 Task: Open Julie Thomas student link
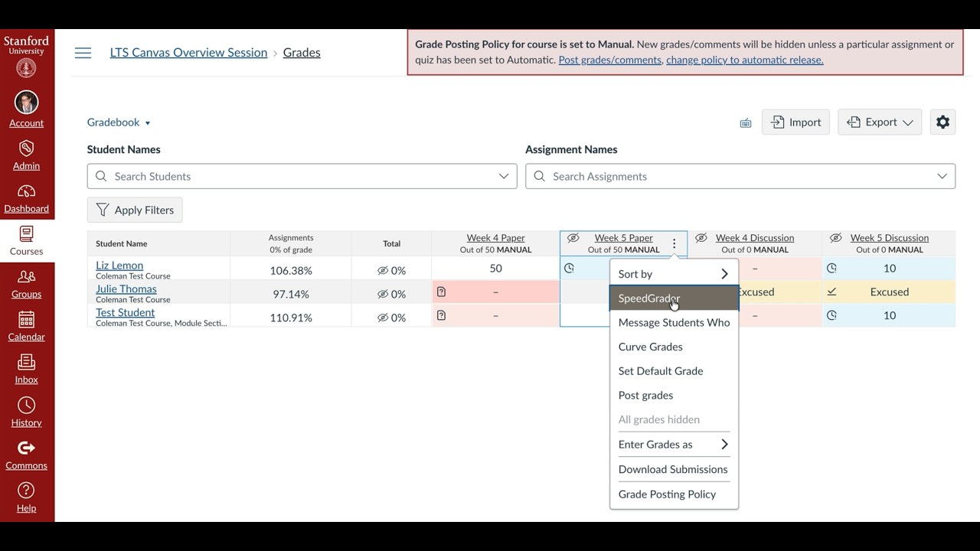coord(126,289)
